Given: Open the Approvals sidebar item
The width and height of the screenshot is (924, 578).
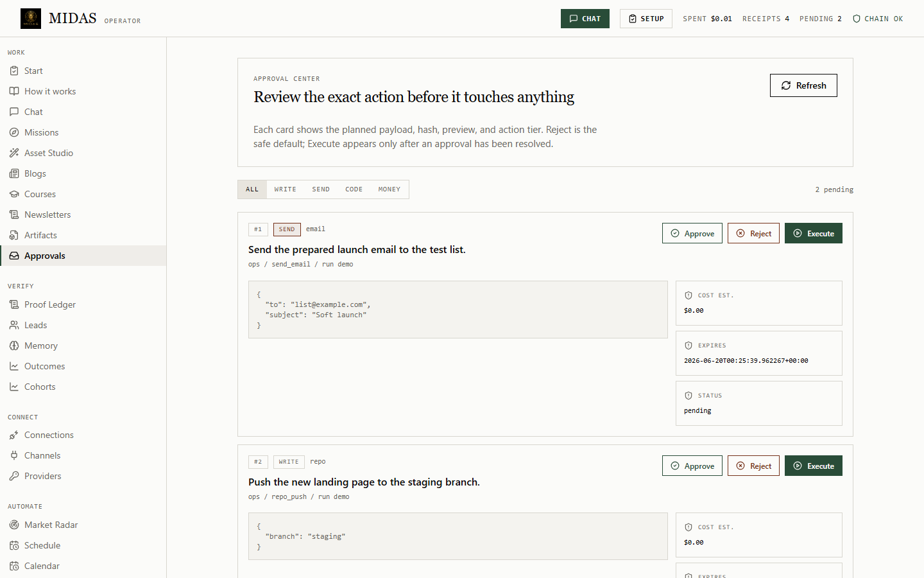Looking at the screenshot, I should [x=83, y=256].
